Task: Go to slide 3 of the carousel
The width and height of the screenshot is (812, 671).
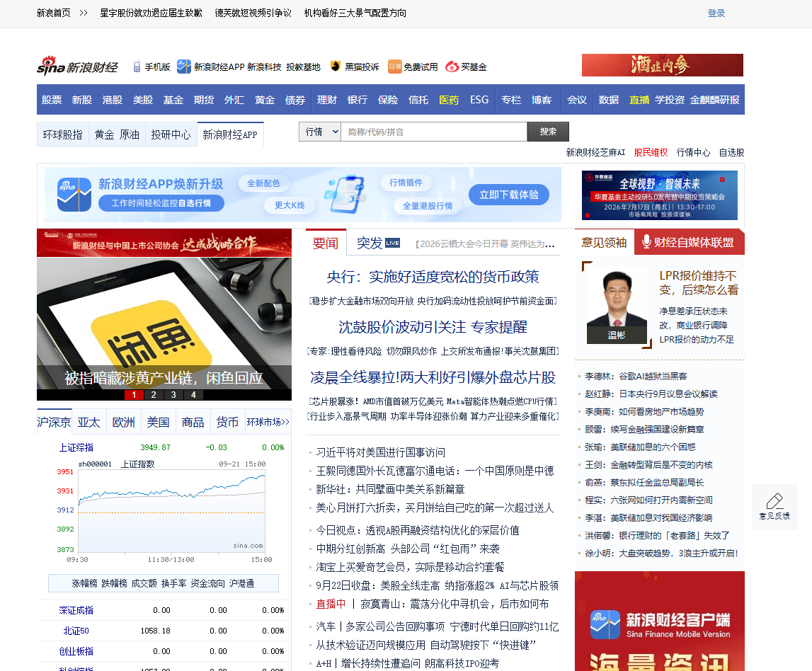Action: 173,394
